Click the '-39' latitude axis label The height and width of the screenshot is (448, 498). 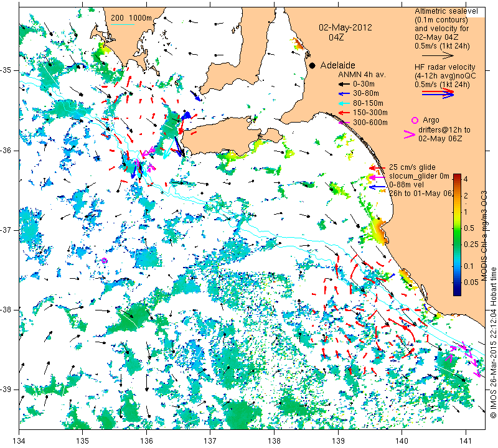[x=6, y=390]
